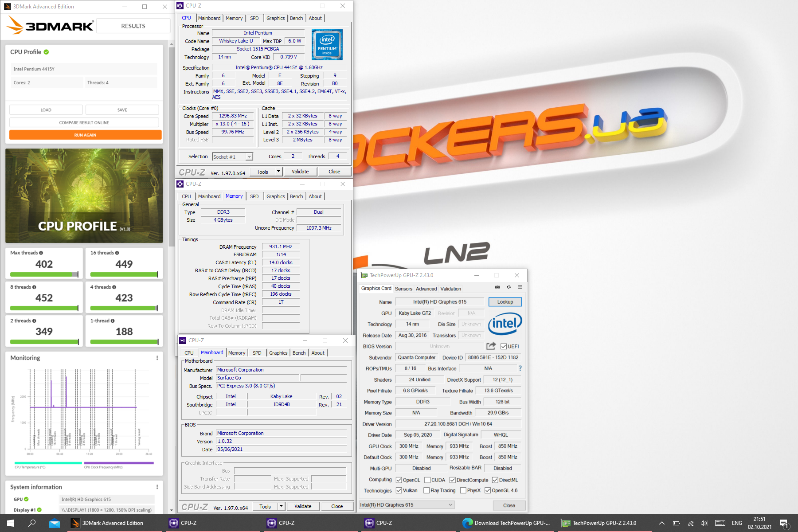Click the RUN AGAIN button
Screen dimensions: 798x532
tap(85, 135)
